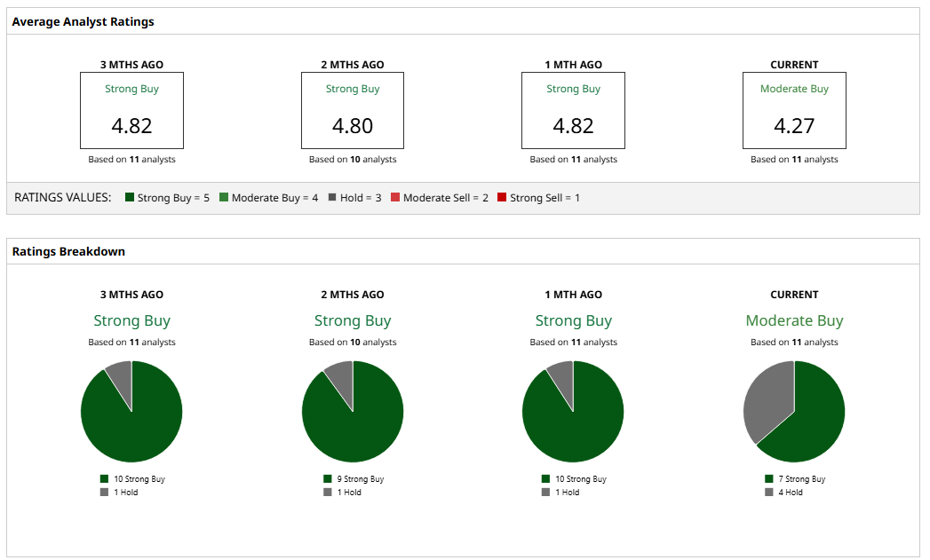This screenshot has width=930, height=560.
Task: Click the Moderate Buy legend color square
Action: [x=224, y=197]
